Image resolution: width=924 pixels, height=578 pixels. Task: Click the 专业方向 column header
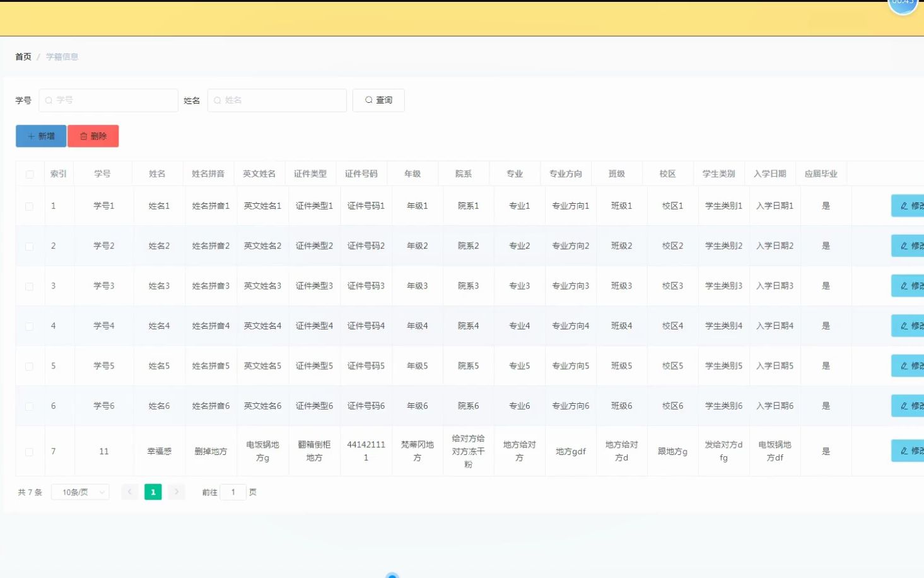(x=566, y=174)
